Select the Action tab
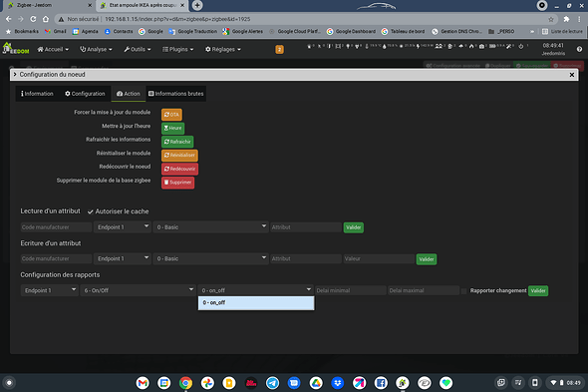 coord(129,94)
